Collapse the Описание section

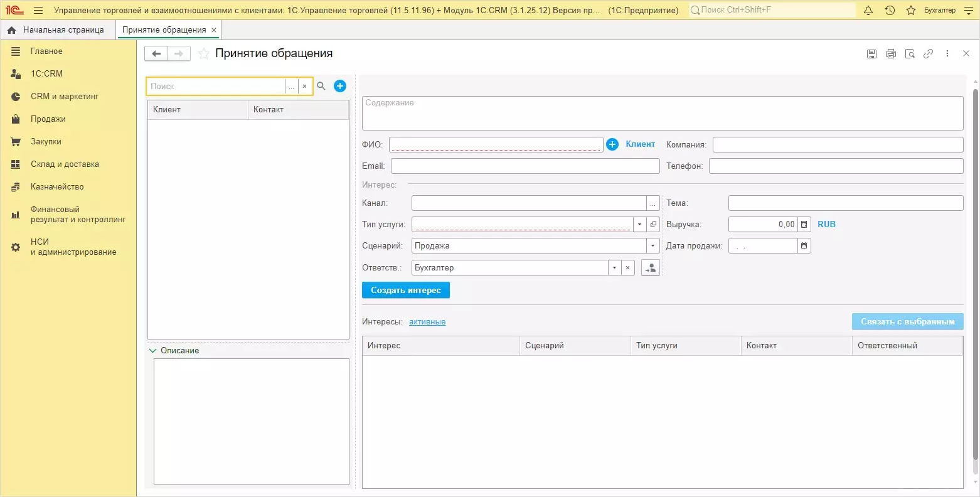153,351
